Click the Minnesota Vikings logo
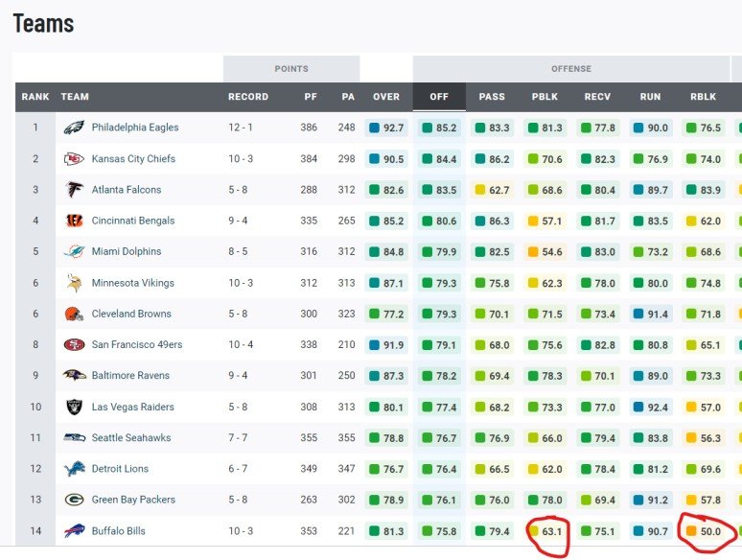 tap(74, 283)
